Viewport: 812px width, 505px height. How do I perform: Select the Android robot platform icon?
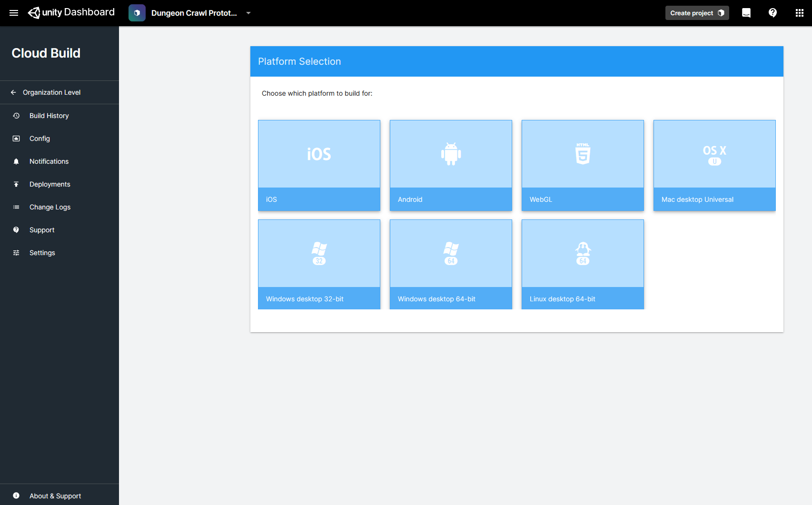451,154
